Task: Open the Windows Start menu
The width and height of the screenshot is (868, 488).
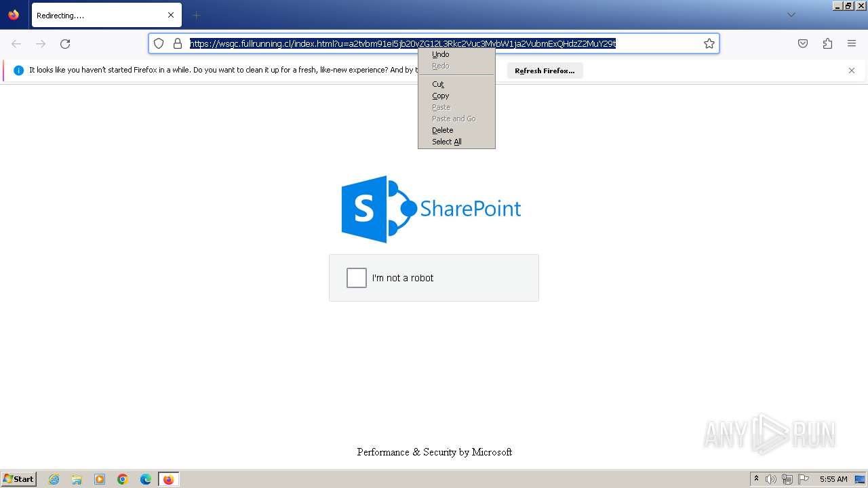Action: 19,479
